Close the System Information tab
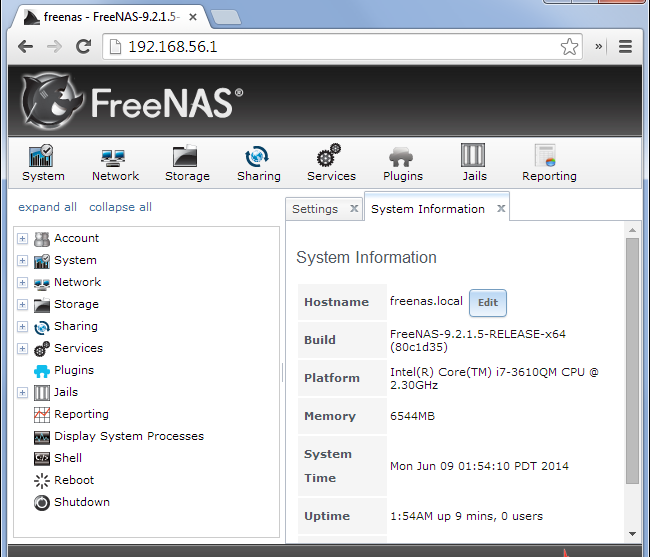This screenshot has height=557, width=650. point(501,208)
